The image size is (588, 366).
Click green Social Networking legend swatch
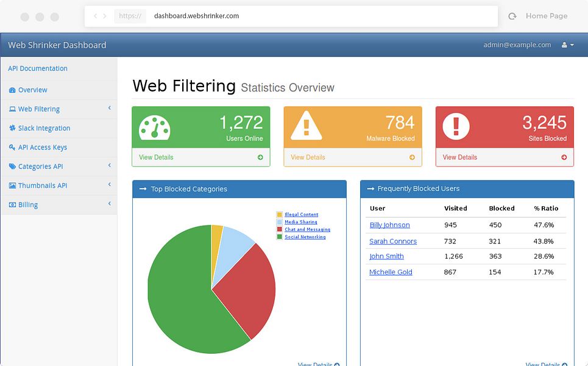[279, 237]
